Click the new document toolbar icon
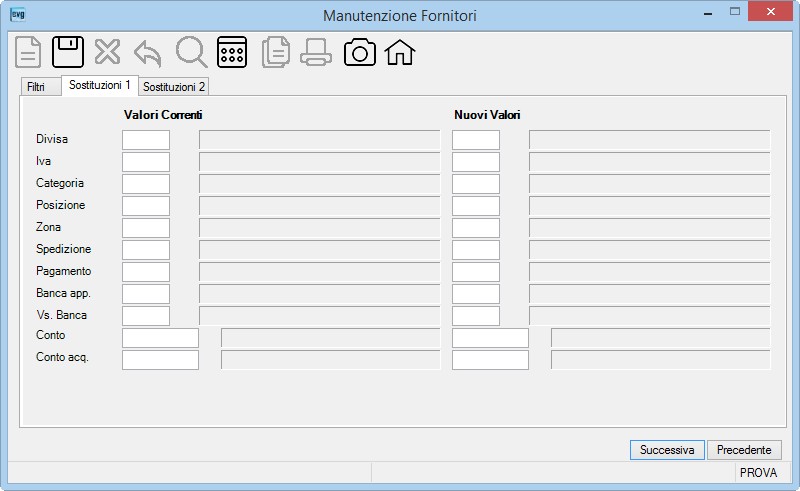800x491 pixels. [28, 52]
